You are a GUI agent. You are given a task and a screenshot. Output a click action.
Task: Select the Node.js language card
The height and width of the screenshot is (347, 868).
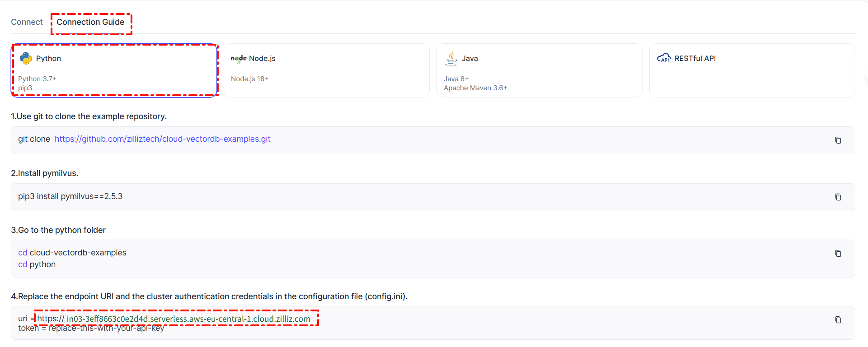pos(327,70)
